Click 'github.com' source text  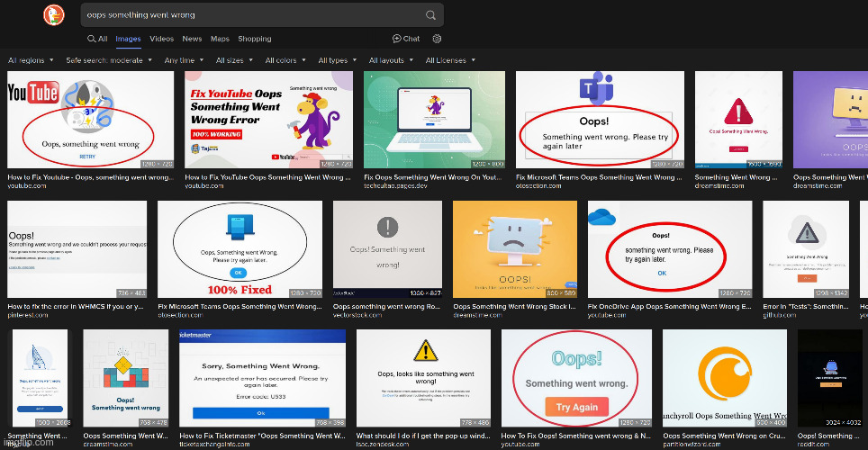pos(780,315)
